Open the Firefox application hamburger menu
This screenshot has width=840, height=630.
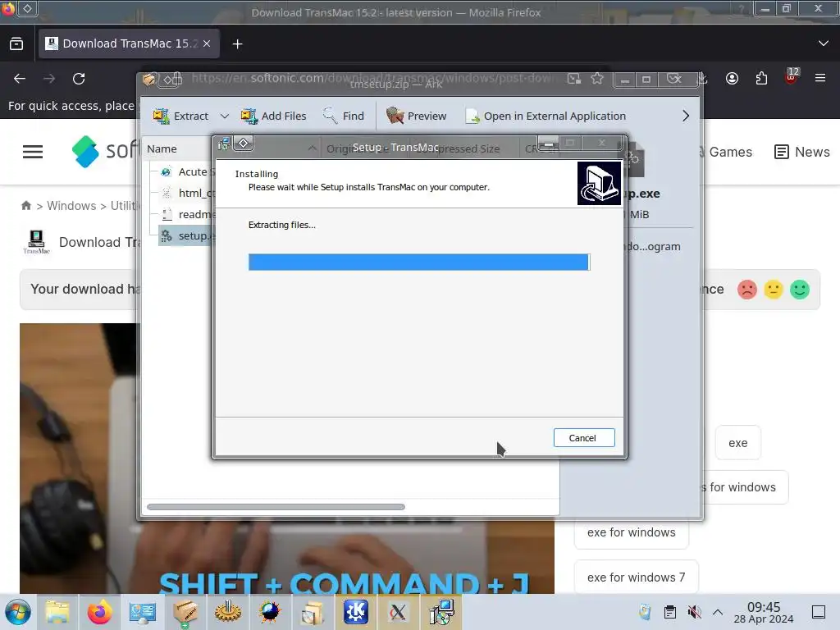(820, 78)
